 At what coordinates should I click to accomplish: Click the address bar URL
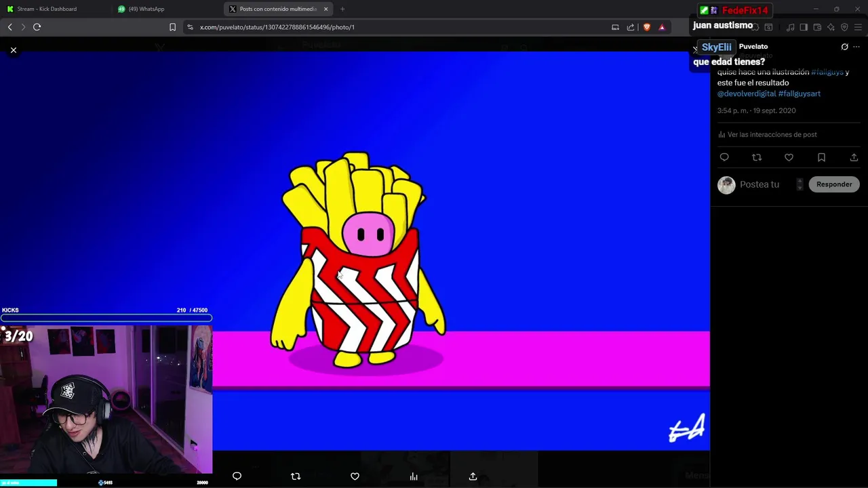tap(277, 27)
